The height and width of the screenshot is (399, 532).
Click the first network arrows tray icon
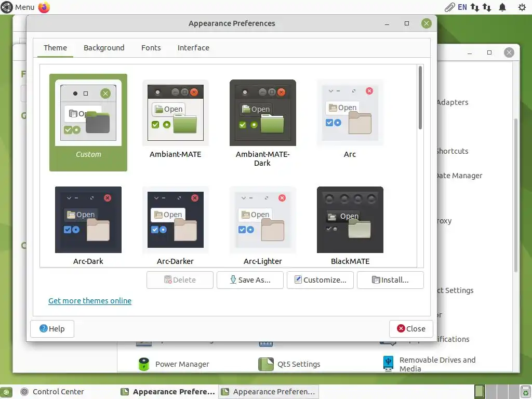point(475,7)
